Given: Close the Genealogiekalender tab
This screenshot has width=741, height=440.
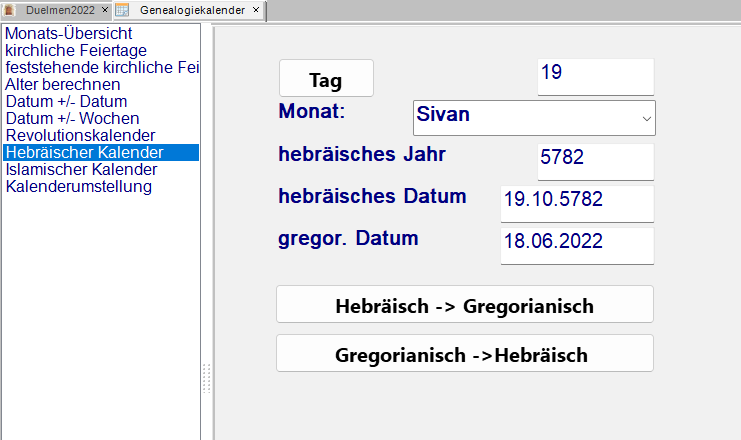Looking at the screenshot, I should (x=256, y=10).
